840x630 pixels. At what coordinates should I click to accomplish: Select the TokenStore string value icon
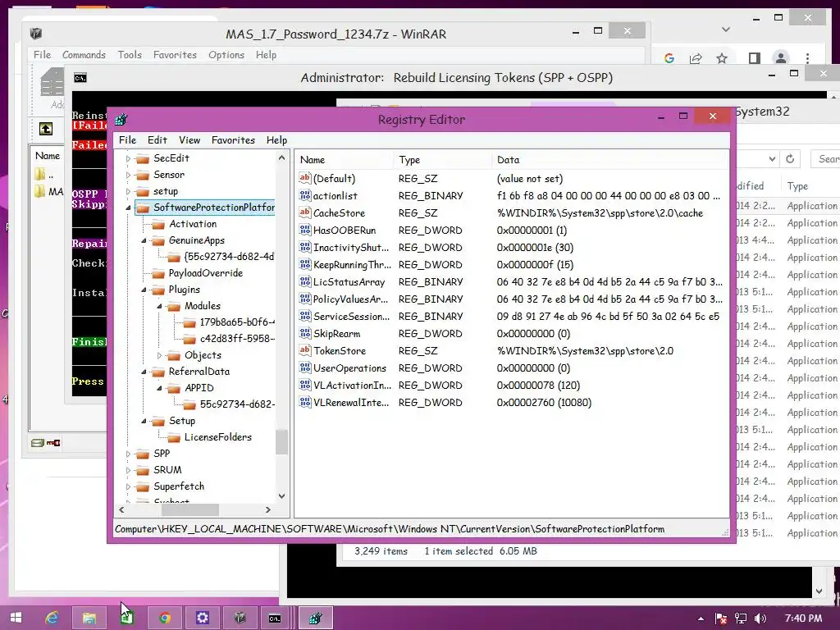(x=305, y=350)
